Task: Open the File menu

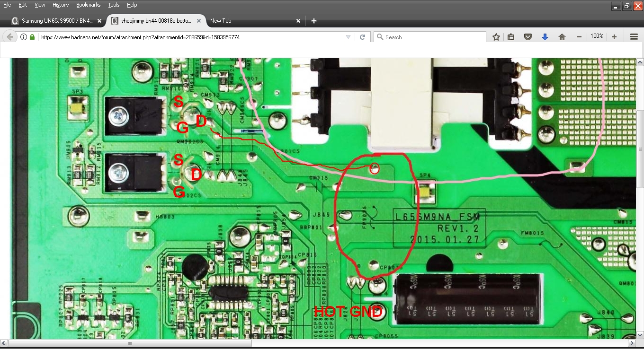Action: click(x=8, y=5)
